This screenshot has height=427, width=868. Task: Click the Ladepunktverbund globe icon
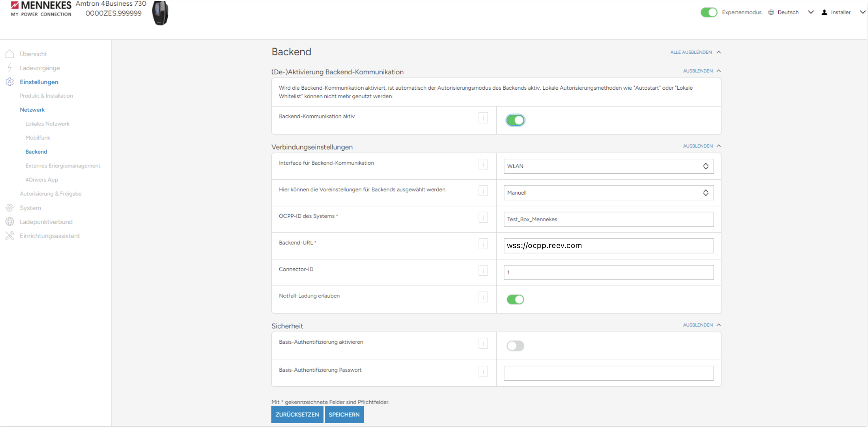click(10, 222)
